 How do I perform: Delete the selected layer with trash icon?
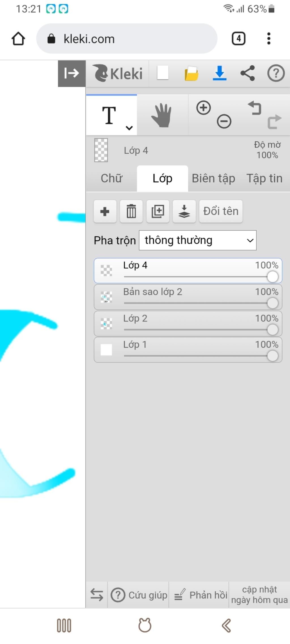click(131, 211)
